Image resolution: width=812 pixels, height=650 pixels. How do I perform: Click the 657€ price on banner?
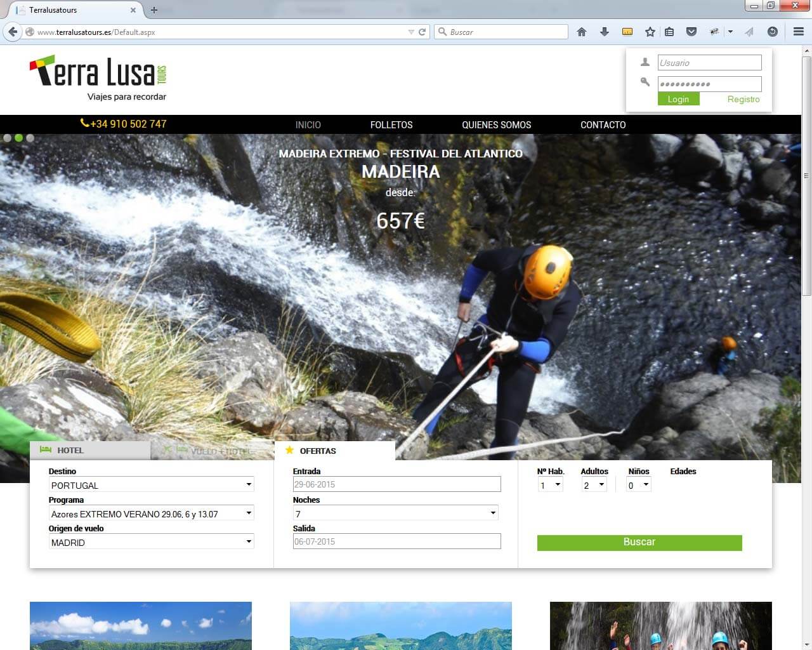click(400, 221)
